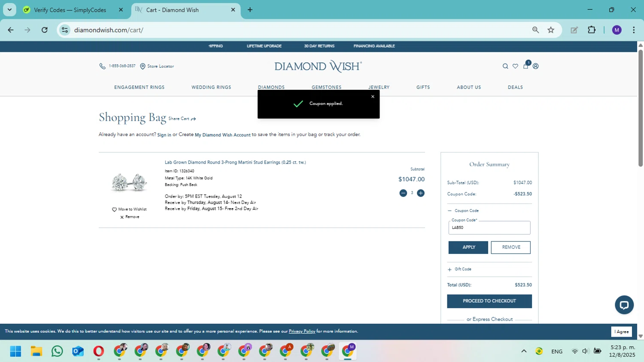Click I Agree on the cookie banner

(622, 332)
